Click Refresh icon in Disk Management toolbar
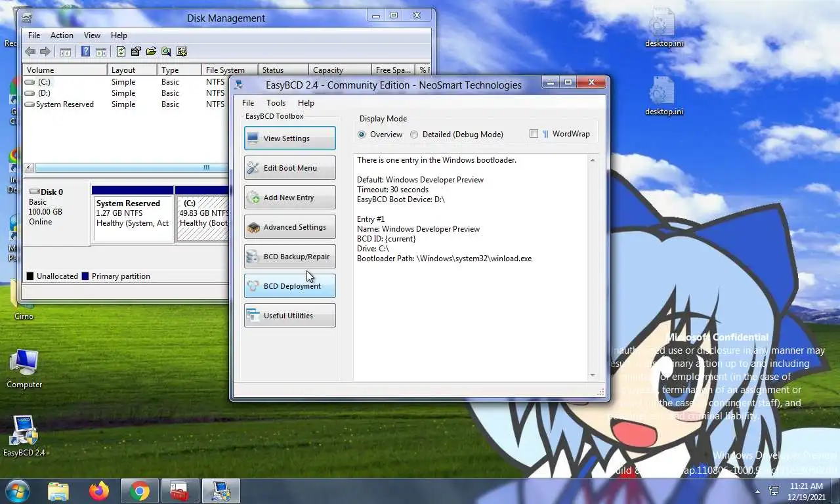 click(121, 52)
